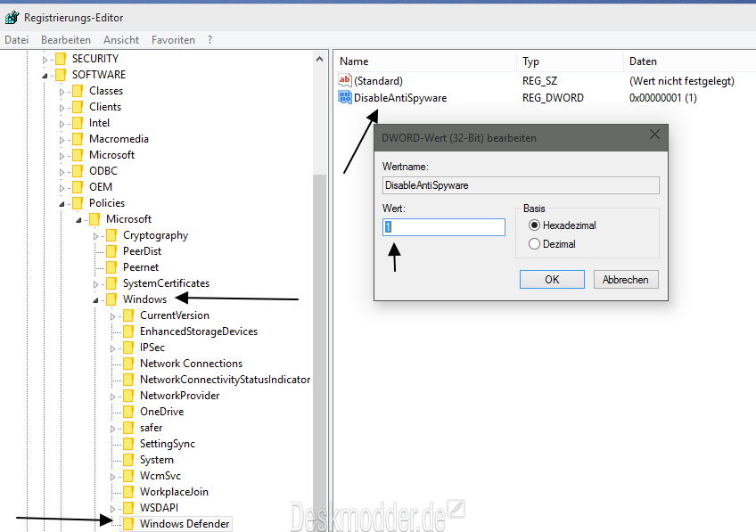Click the Registrierungs-Editor app icon in title bar

click(12, 18)
